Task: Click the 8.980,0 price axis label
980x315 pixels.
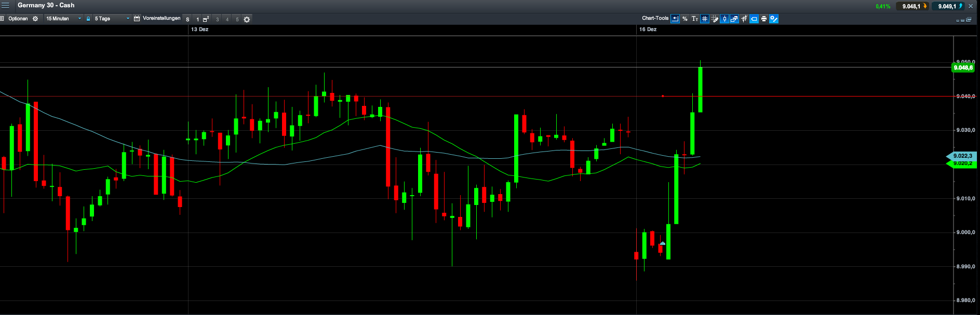Action: (965, 300)
